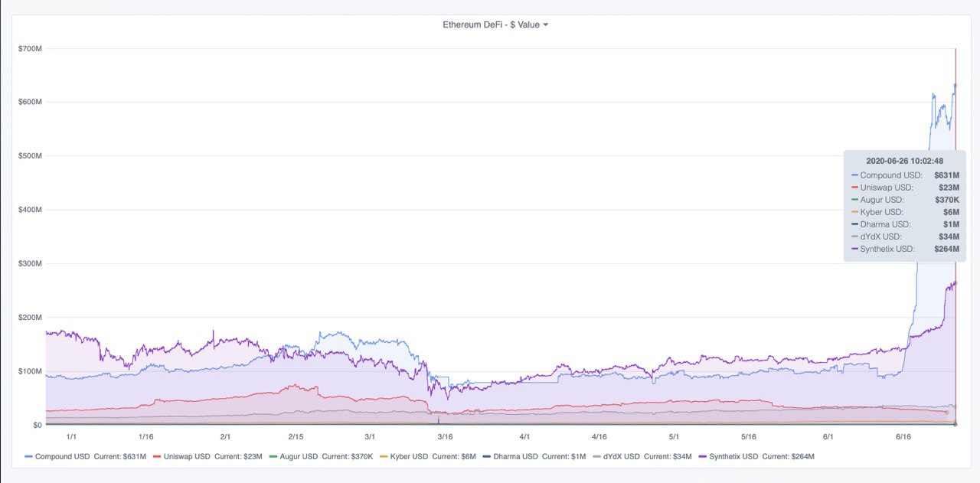Click the Current: $264M legend value
This screenshot has width=980, height=483.
tap(788, 456)
